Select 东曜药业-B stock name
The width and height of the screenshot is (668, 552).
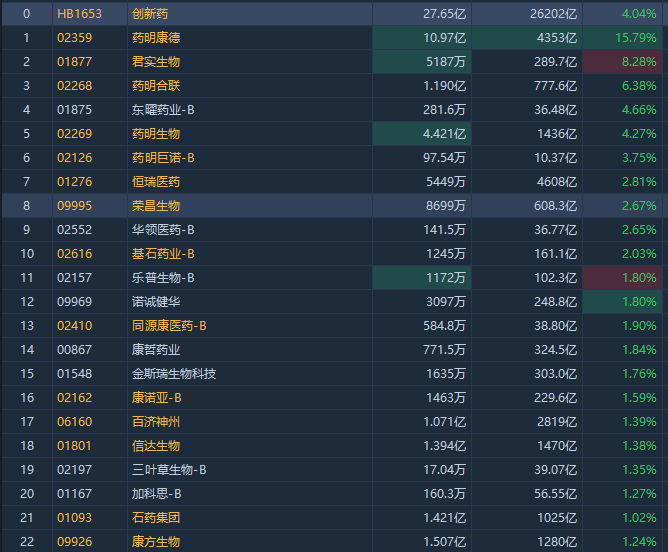click(x=163, y=109)
